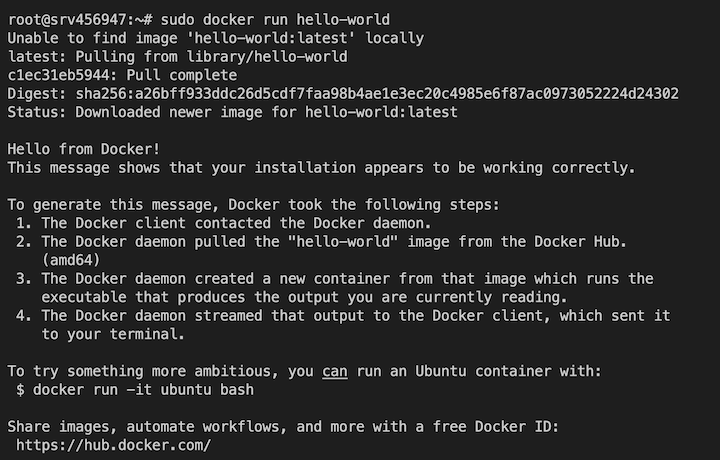Click step 3 about creating a new container
The width and height of the screenshot is (720, 460).
[x=345, y=278]
